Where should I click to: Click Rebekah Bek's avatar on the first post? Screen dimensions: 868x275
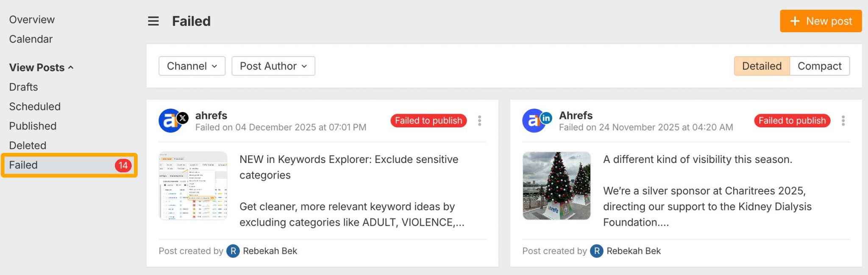[232, 251]
